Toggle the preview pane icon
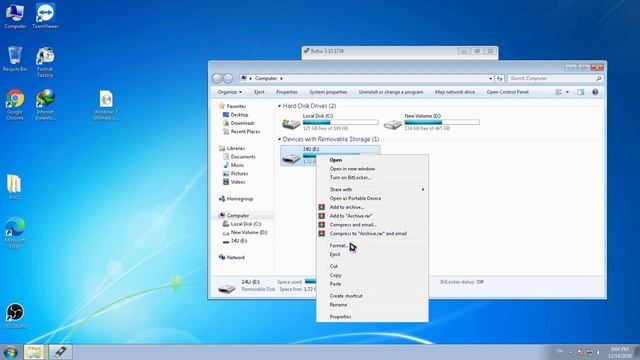 (x=580, y=92)
